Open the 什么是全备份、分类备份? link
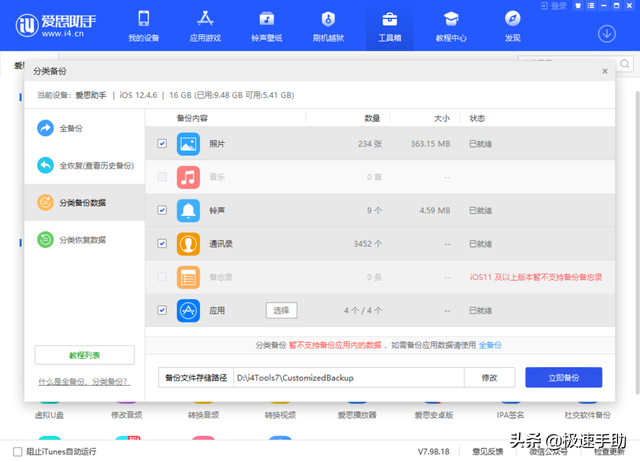The height and width of the screenshot is (462, 640). click(84, 382)
